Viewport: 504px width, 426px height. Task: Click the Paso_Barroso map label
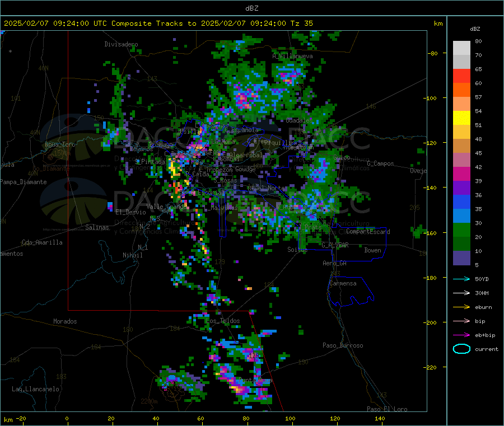tap(343, 345)
